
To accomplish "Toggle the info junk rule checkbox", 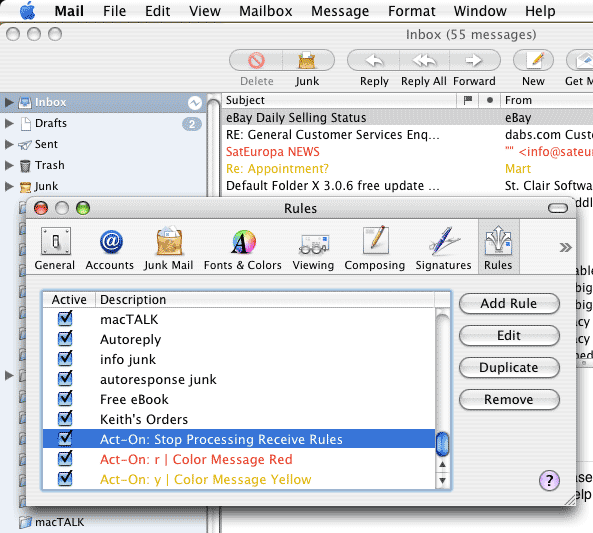I will (65, 359).
